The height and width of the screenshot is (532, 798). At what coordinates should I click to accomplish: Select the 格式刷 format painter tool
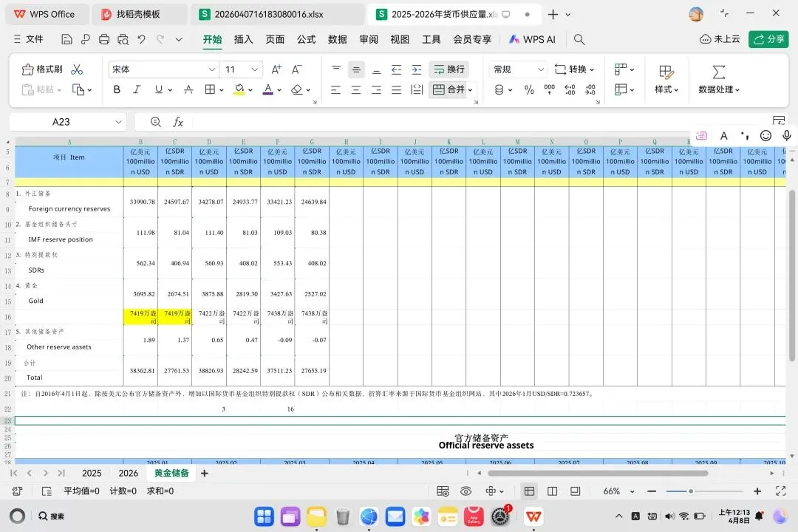[x=44, y=69]
